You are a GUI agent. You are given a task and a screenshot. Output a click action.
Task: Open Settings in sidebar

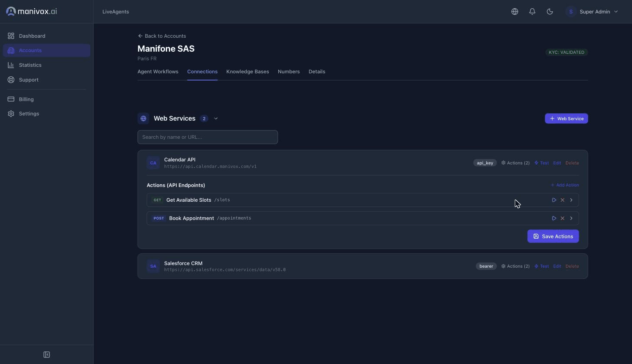click(46, 114)
